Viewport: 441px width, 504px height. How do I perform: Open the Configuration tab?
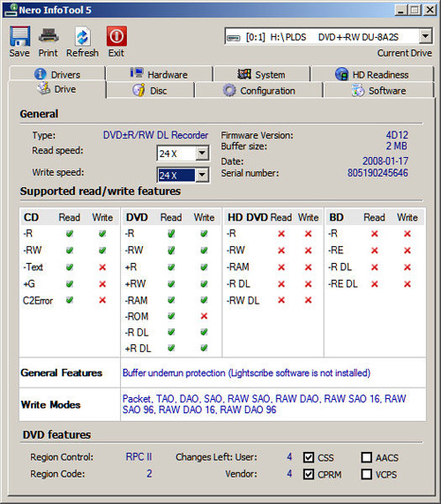point(259,90)
